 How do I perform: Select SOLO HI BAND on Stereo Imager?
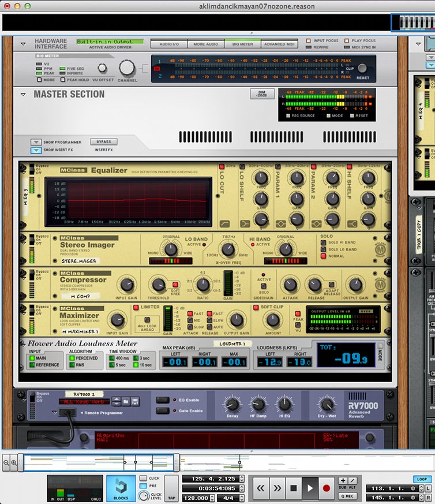tap(324, 242)
